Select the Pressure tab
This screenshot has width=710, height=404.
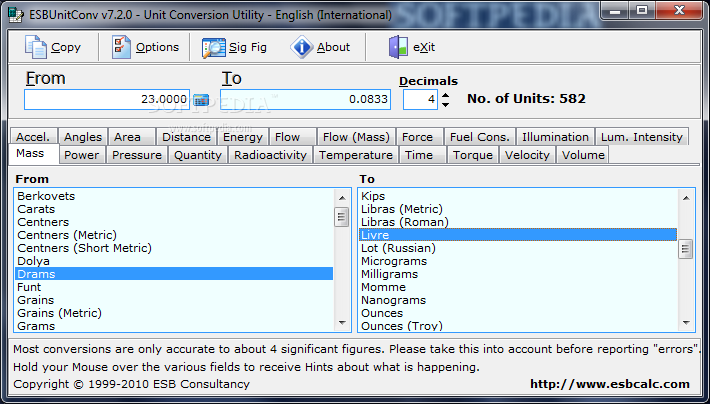[137, 155]
